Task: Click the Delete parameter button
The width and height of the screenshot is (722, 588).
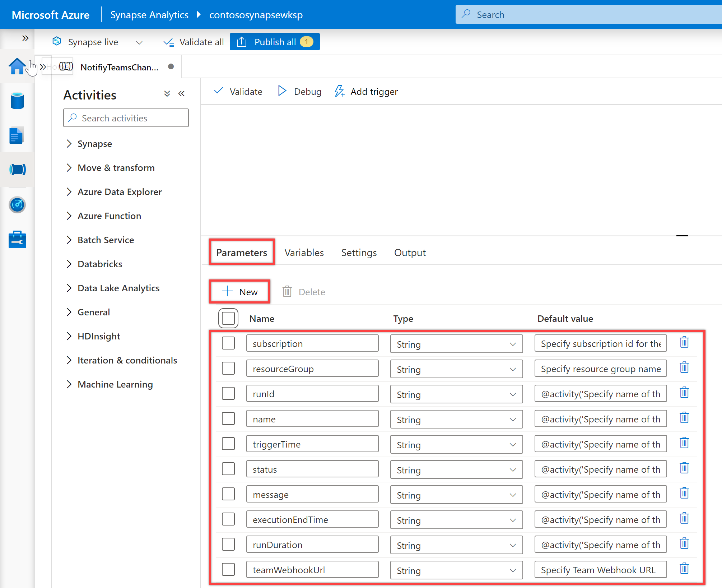Action: point(305,292)
